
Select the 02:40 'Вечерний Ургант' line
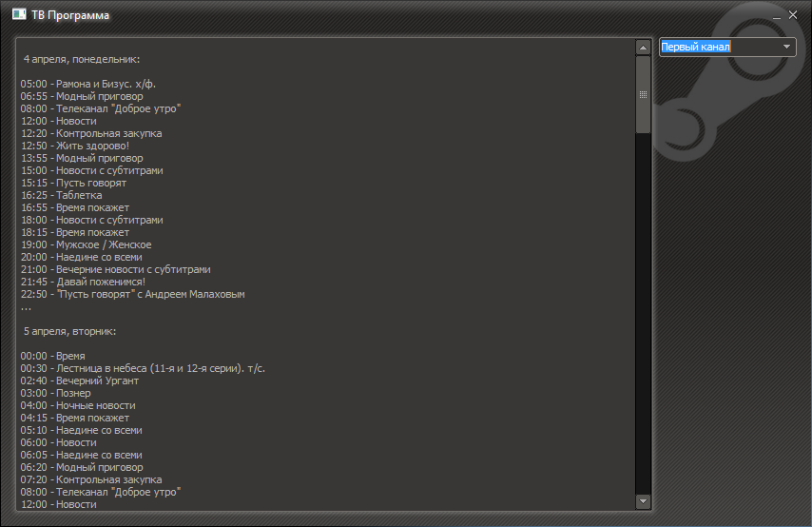(x=80, y=381)
